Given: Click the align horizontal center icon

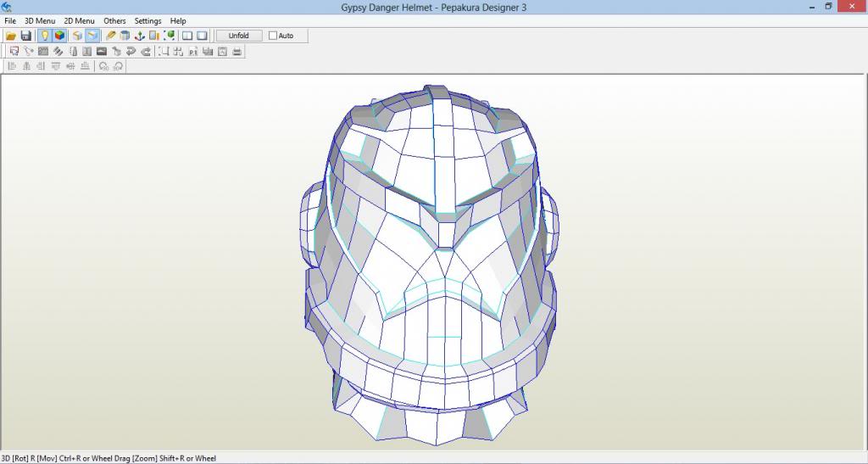Looking at the screenshot, I should (26, 66).
